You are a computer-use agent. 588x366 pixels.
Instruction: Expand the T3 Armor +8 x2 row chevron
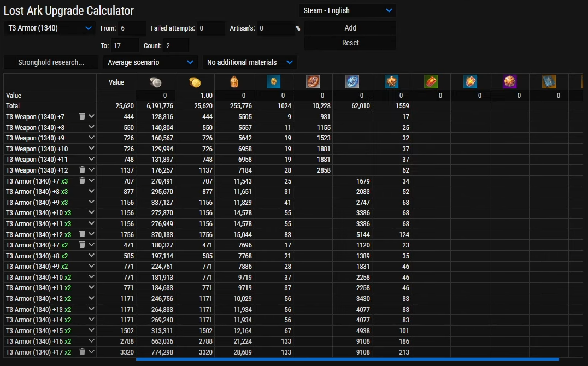point(91,255)
